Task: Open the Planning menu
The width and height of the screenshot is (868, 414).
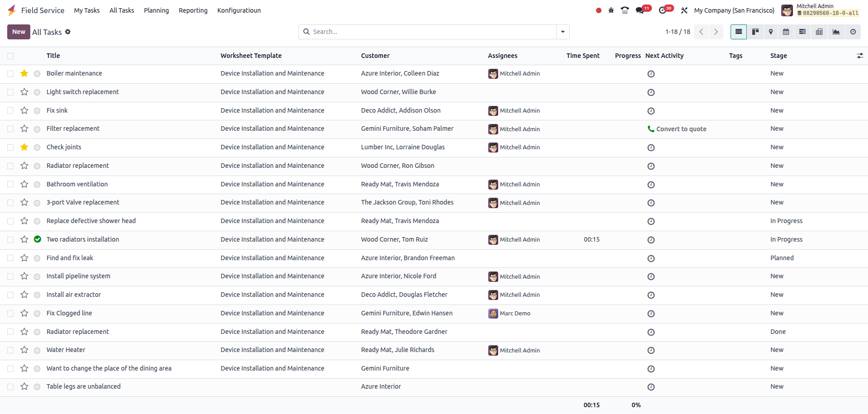Action: tap(156, 10)
